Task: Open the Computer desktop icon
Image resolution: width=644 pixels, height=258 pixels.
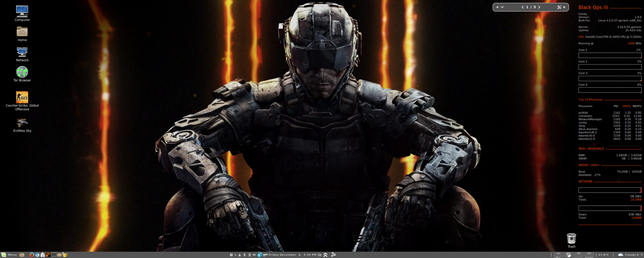Action: pos(22,13)
